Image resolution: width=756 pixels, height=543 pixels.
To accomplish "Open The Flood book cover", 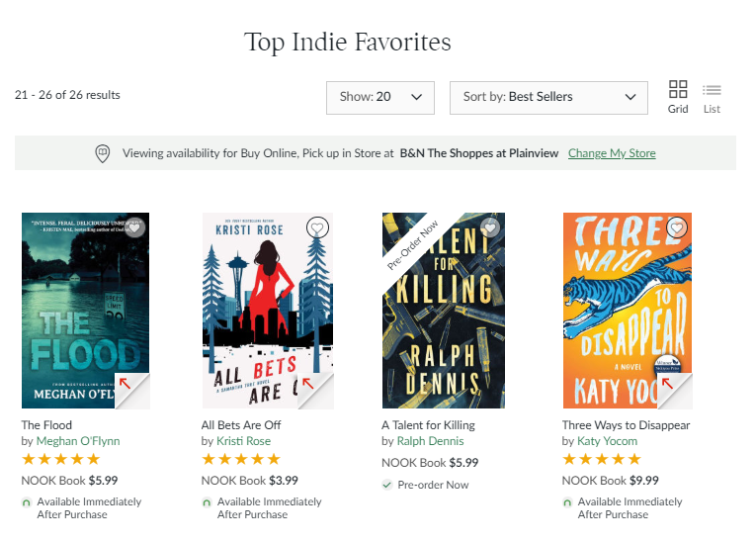I will [85, 311].
